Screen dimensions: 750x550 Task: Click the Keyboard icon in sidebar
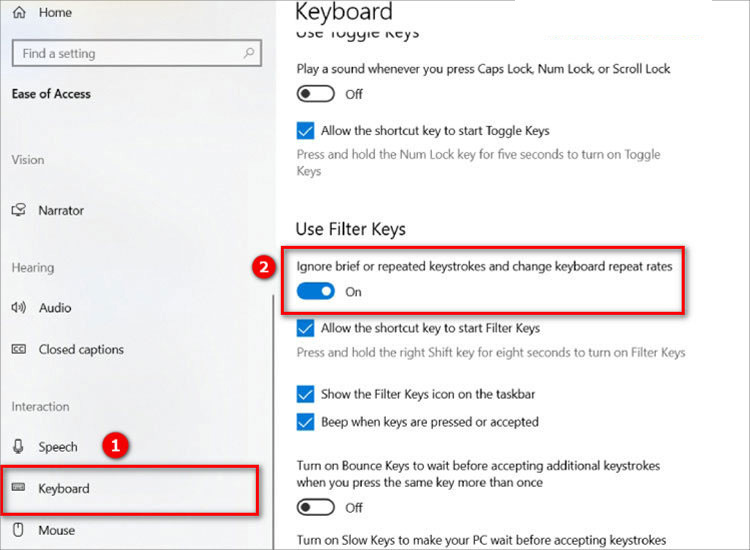coord(18,487)
